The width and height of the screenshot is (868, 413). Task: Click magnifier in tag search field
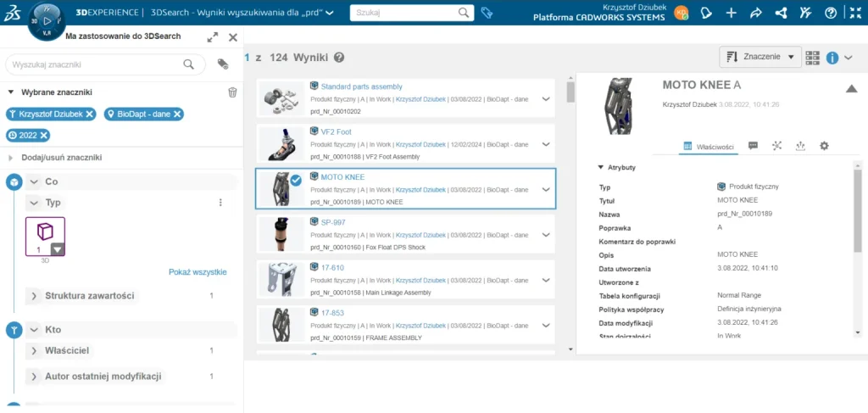coord(188,64)
